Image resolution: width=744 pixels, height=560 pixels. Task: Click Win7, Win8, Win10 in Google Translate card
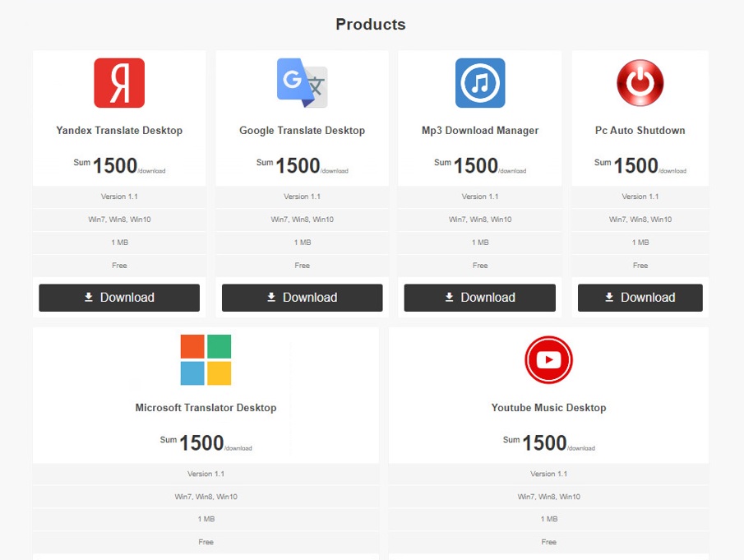[303, 220]
